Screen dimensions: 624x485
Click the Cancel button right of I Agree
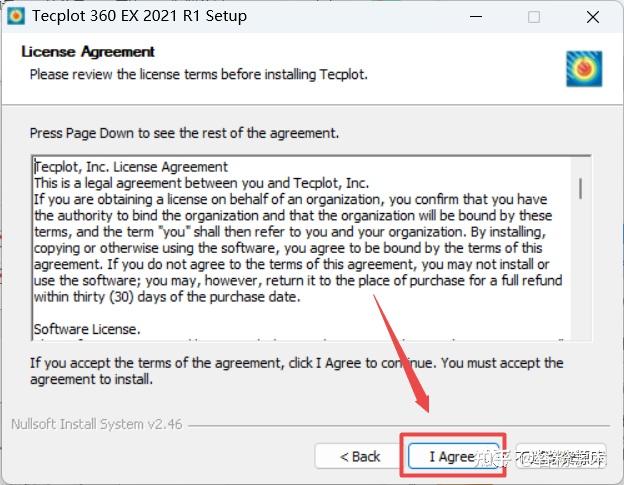point(562,456)
